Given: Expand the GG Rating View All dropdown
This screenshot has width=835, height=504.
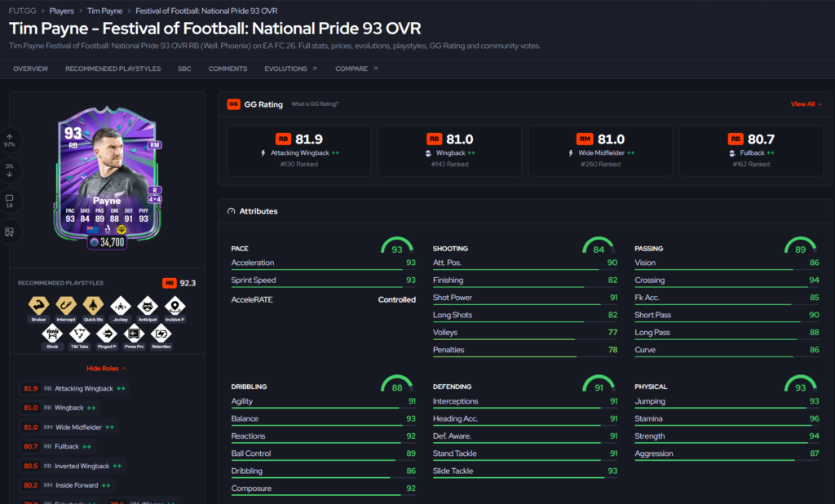Looking at the screenshot, I should [806, 104].
